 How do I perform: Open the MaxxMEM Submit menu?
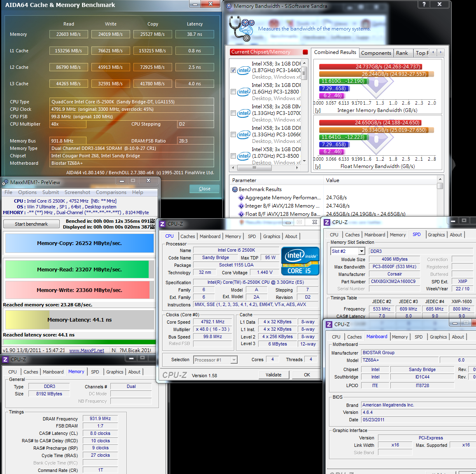tap(51, 192)
